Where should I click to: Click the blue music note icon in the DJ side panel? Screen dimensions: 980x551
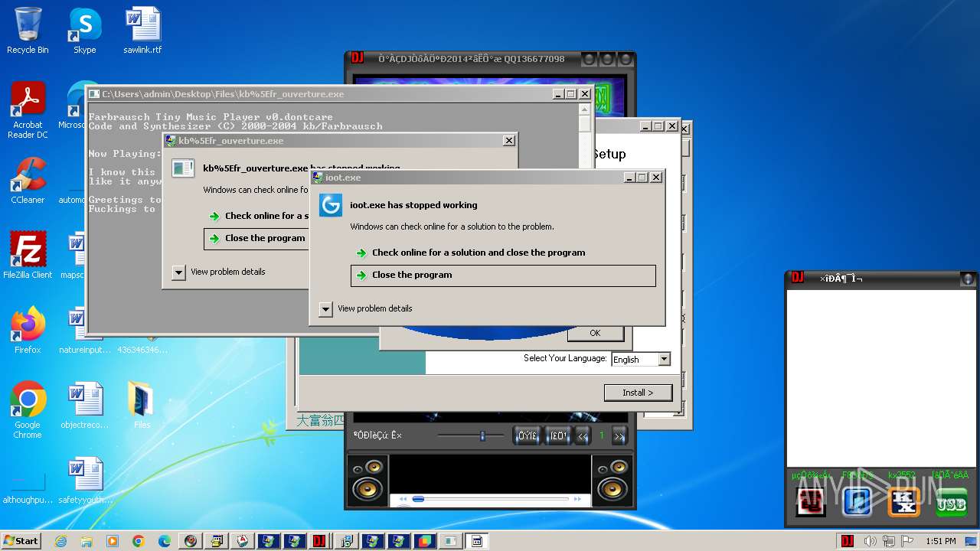pyautogui.click(x=857, y=503)
